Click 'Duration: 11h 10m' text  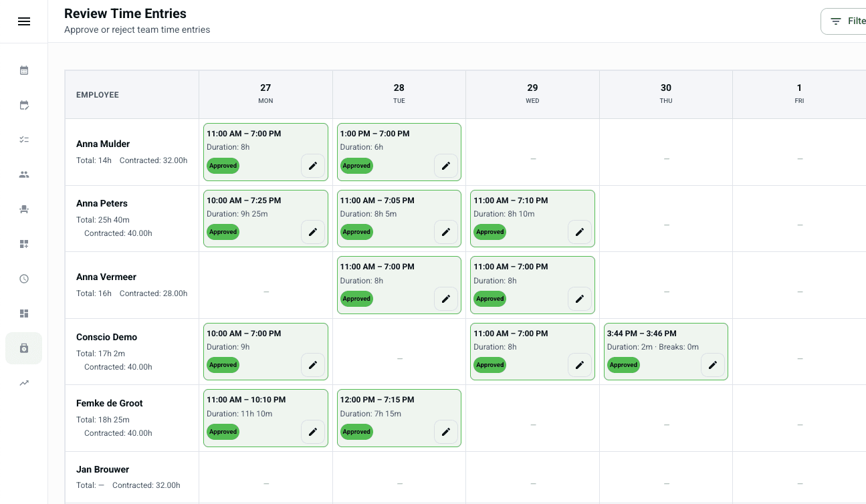click(x=239, y=414)
